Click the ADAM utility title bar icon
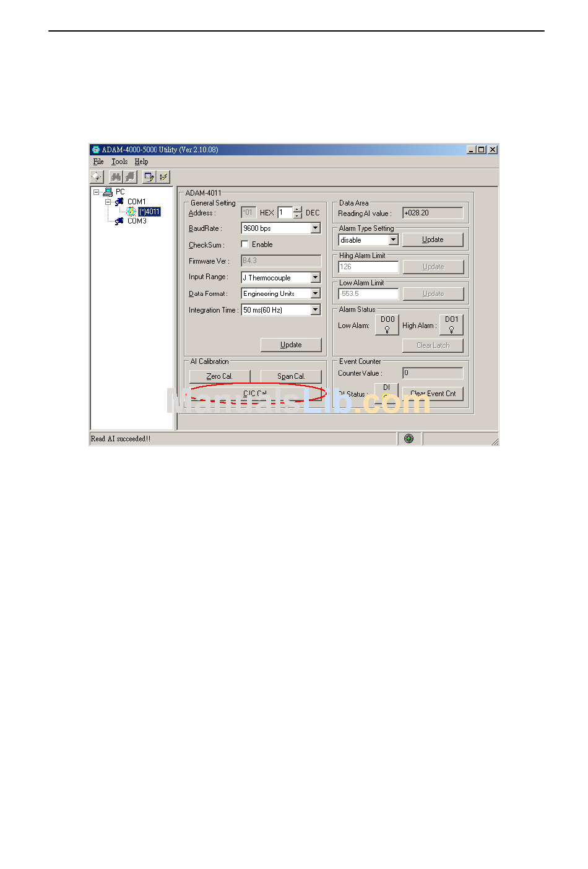 point(96,150)
